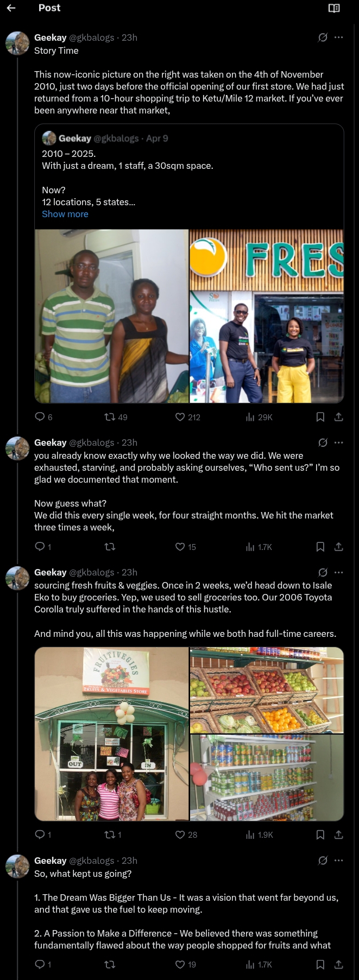Screen dimensions: 359x980
Task: Open the 2010 couple photo in quoted post
Action: click(x=112, y=316)
